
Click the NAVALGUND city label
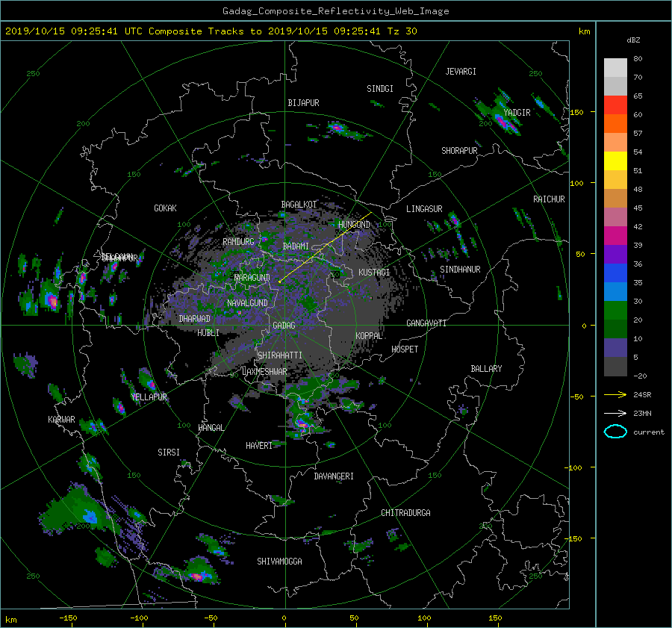[x=247, y=303]
